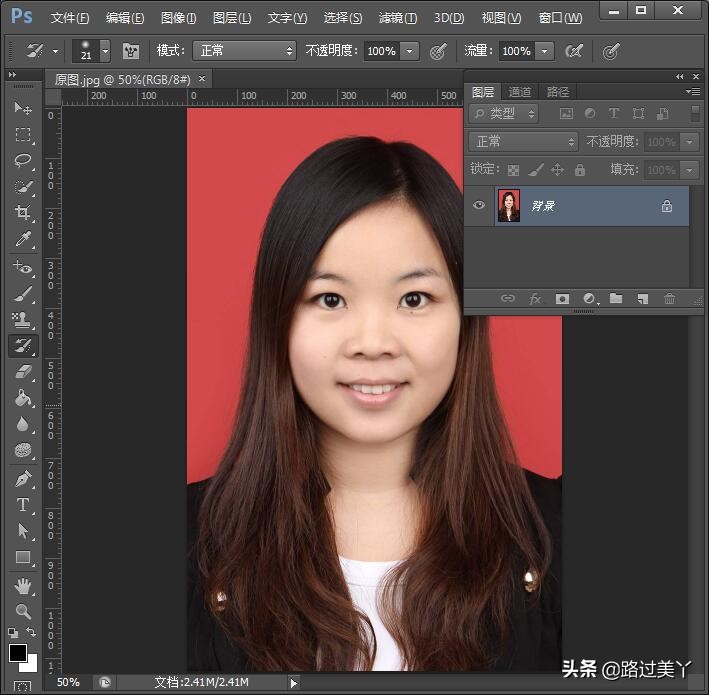The height and width of the screenshot is (695, 709).
Task: Choose the Paint Bucket tool
Action: [23, 398]
